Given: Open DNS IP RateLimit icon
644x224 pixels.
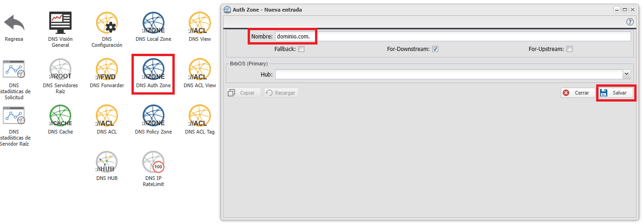Looking at the screenshot, I should pos(153,163).
